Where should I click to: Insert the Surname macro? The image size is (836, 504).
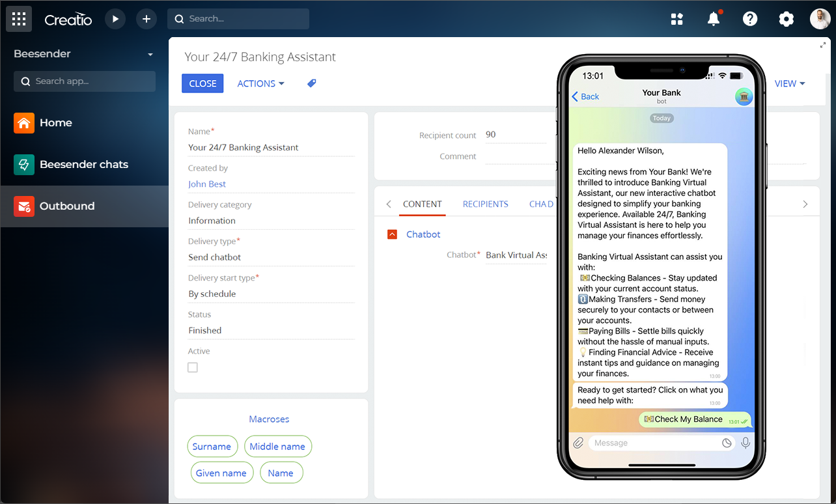click(212, 447)
